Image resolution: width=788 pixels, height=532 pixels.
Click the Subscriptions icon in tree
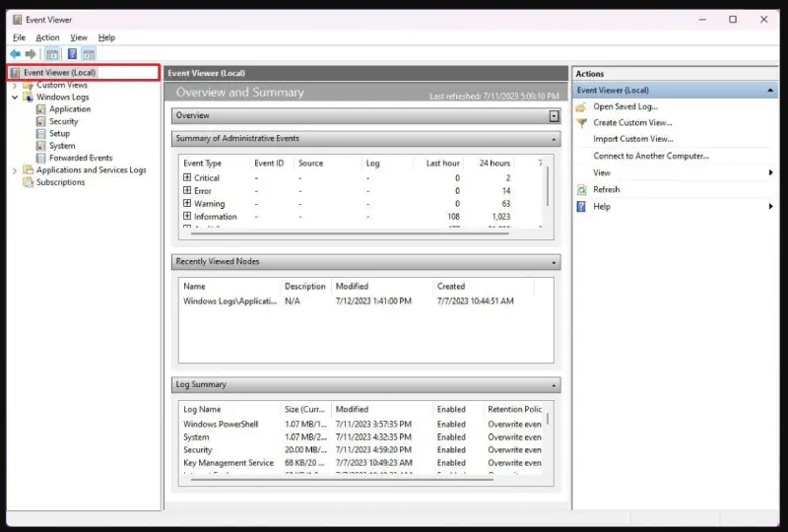pyautogui.click(x=29, y=182)
